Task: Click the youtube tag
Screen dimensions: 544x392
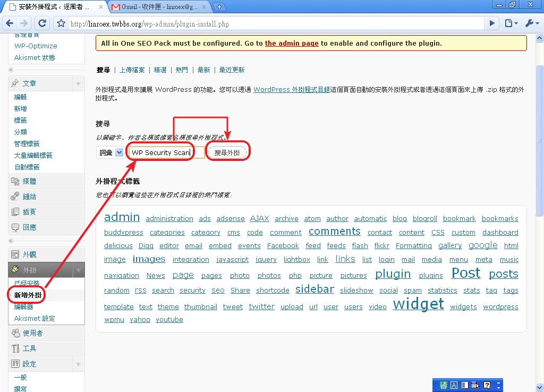Action: [x=169, y=320]
